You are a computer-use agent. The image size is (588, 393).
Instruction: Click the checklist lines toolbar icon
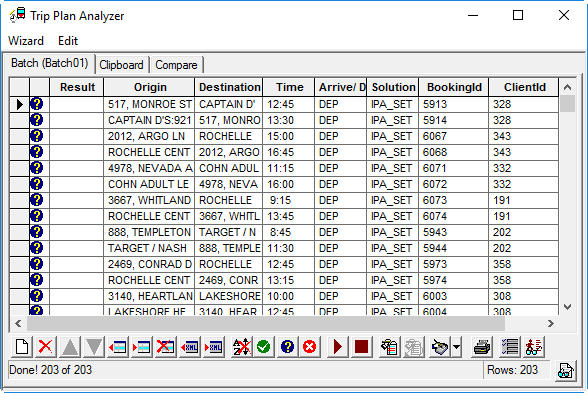coord(510,347)
